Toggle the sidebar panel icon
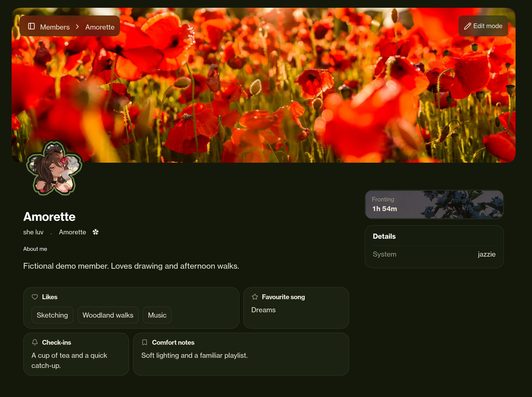 point(31,26)
